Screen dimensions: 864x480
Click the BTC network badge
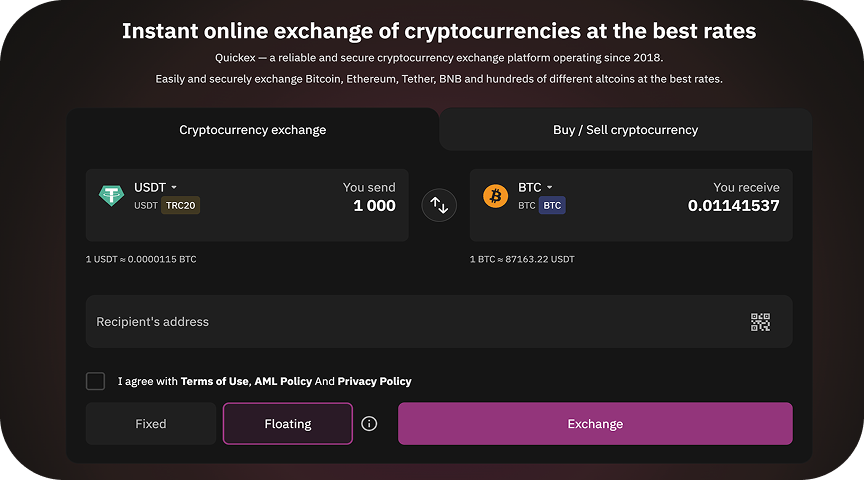coord(552,205)
